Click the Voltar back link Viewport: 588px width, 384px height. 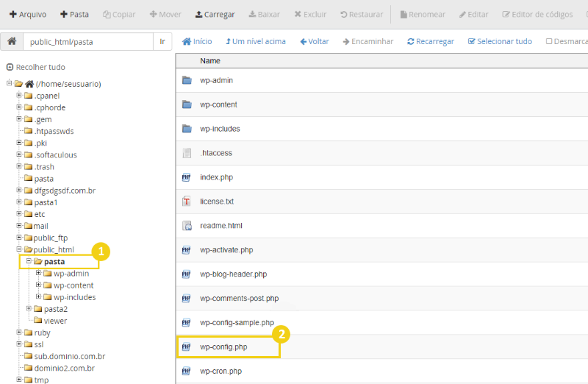(x=315, y=41)
